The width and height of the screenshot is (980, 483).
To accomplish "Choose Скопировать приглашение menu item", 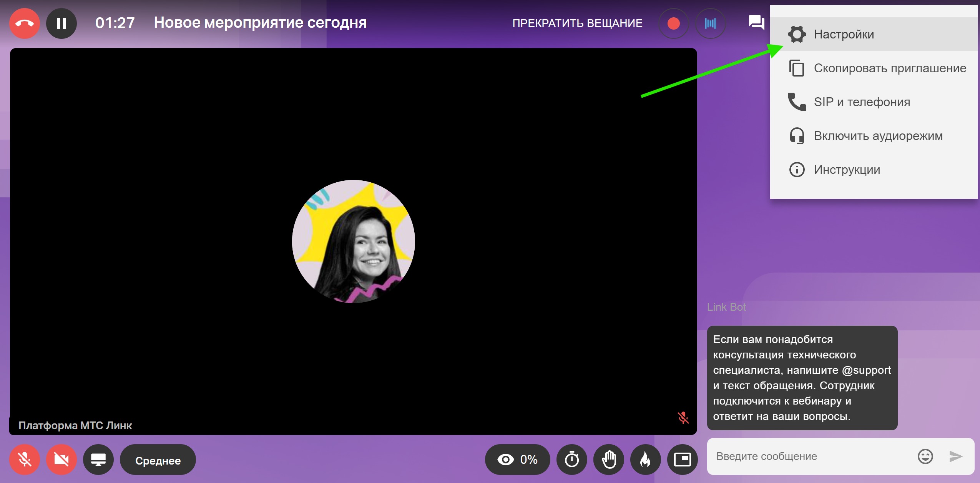I will (889, 68).
